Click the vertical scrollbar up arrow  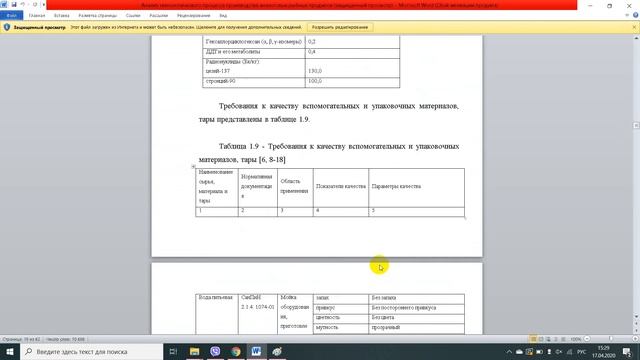click(636, 38)
